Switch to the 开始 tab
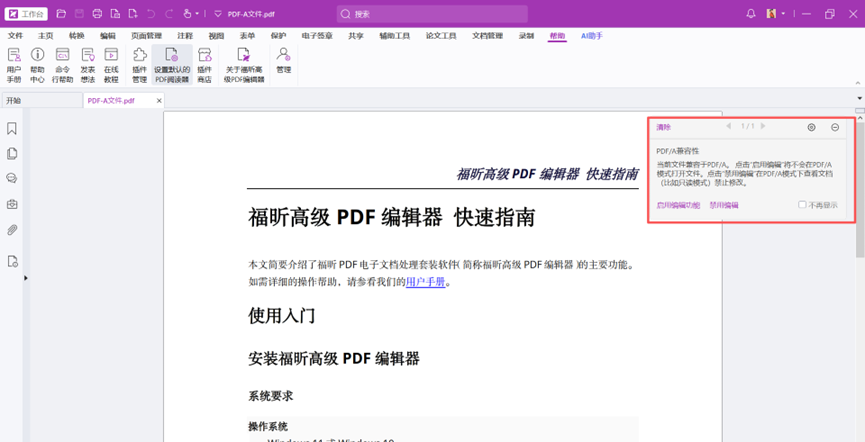The width and height of the screenshot is (865, 442). click(14, 101)
